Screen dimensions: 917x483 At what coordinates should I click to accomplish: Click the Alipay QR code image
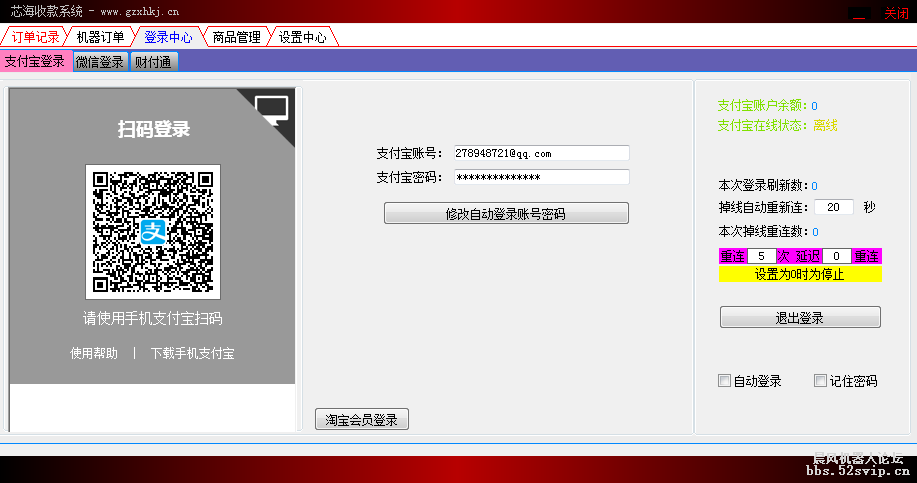[x=153, y=232]
